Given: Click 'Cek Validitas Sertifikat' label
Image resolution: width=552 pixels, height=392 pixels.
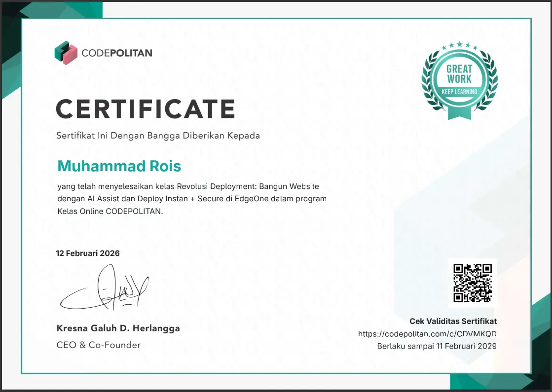Looking at the screenshot, I should (453, 321).
